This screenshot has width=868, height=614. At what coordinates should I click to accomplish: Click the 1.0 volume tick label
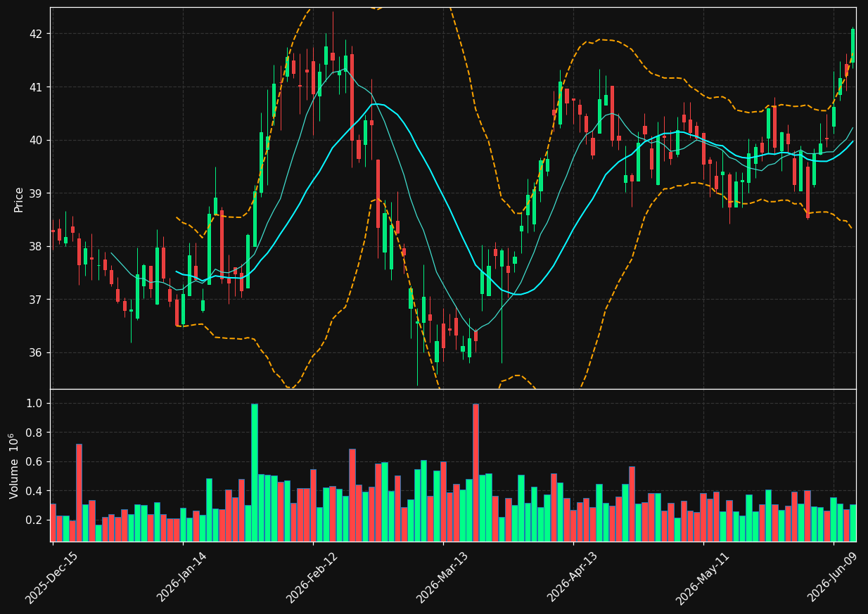(x=36, y=404)
